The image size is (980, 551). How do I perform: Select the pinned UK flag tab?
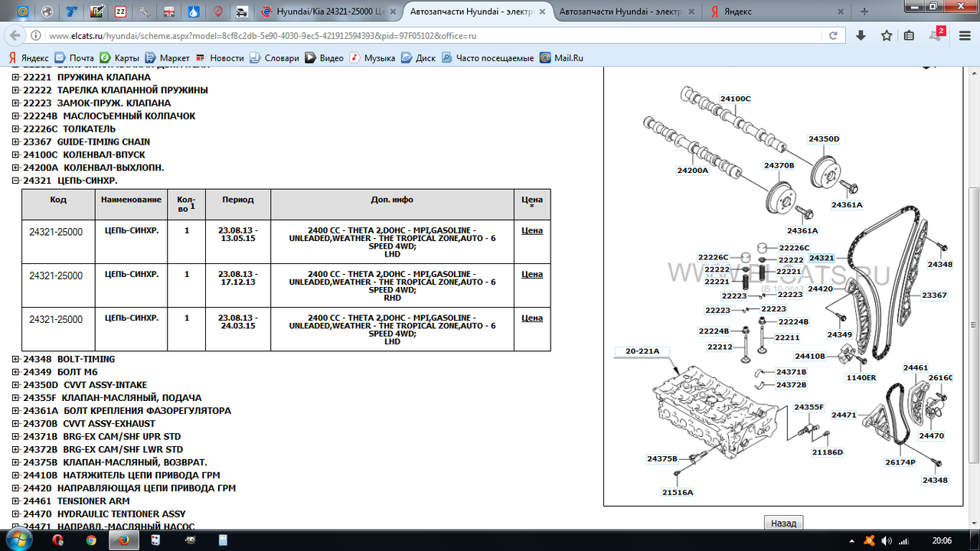(169, 11)
